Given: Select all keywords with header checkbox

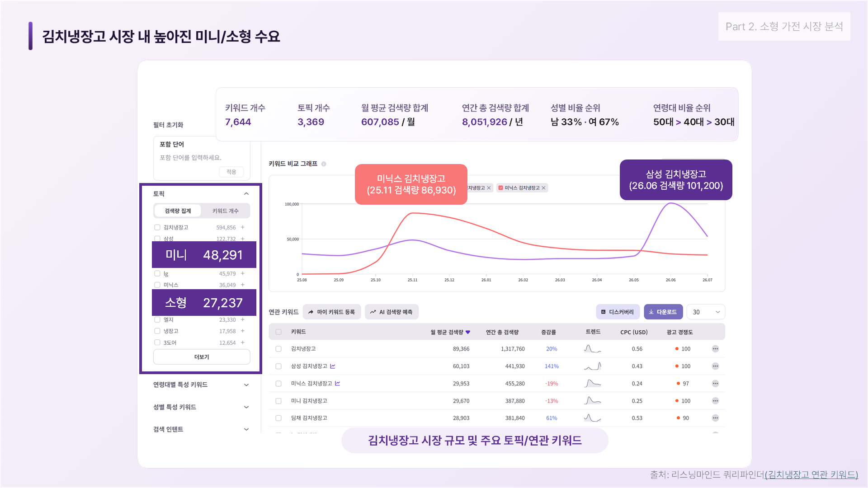Looking at the screenshot, I should [278, 332].
